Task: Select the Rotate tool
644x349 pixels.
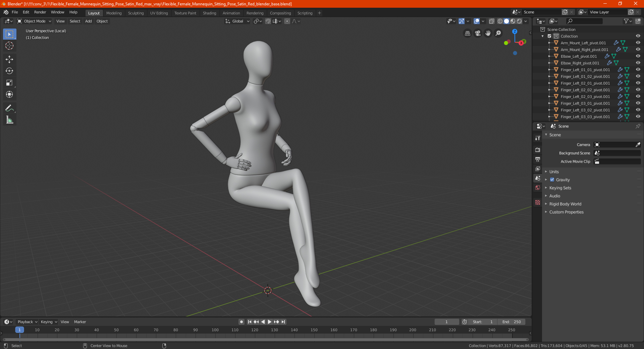Action: (x=9, y=71)
